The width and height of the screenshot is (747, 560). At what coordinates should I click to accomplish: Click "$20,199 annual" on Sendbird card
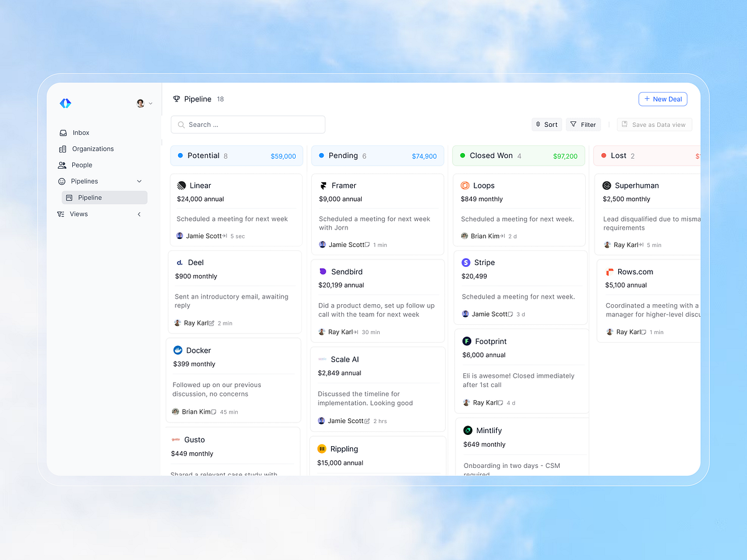(341, 285)
